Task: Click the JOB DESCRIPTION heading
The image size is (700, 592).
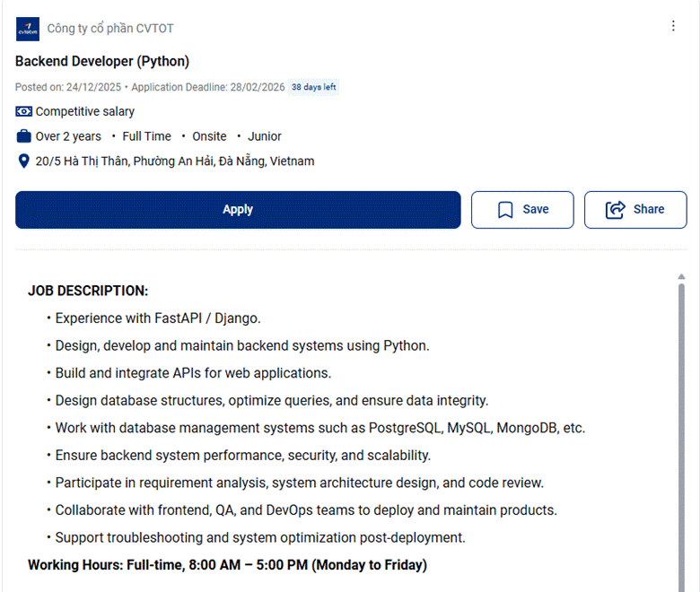Action: pos(88,291)
